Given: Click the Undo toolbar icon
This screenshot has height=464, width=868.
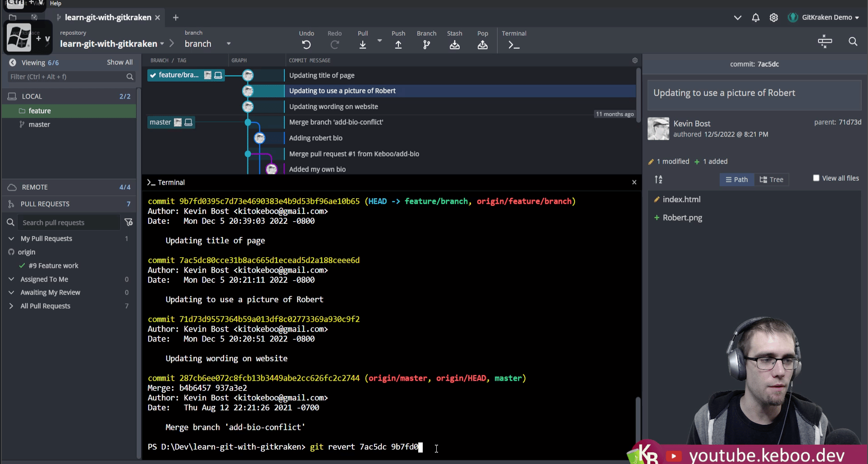Looking at the screenshot, I should (306, 45).
